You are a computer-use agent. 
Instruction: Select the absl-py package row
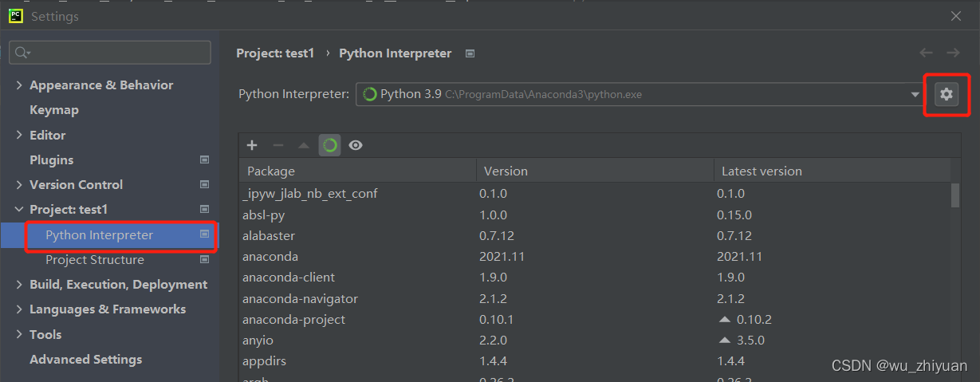(595, 215)
